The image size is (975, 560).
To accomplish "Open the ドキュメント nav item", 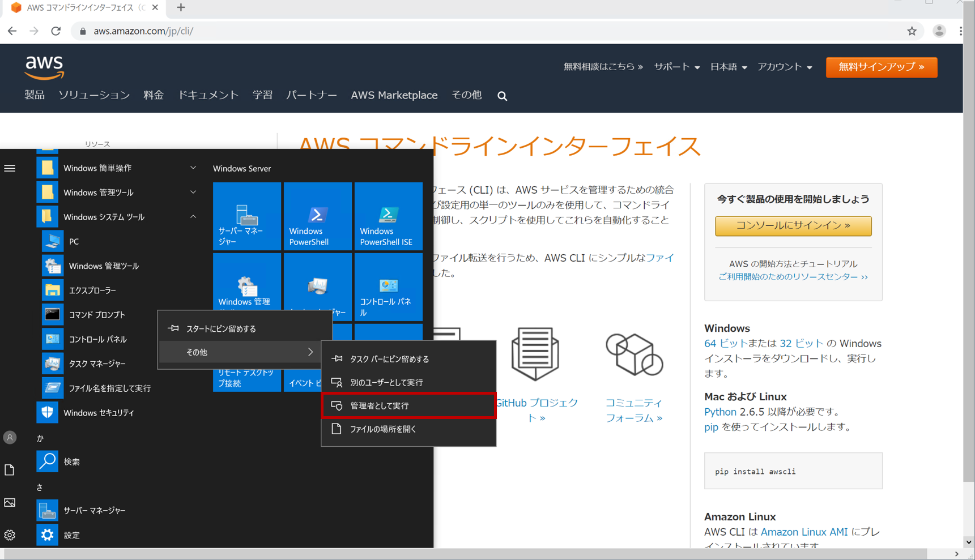I will (208, 95).
